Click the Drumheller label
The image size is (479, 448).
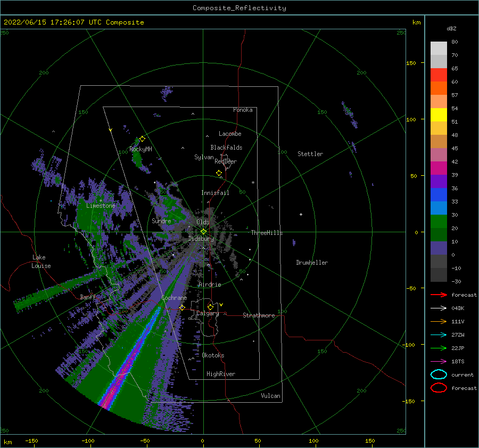[312, 263]
